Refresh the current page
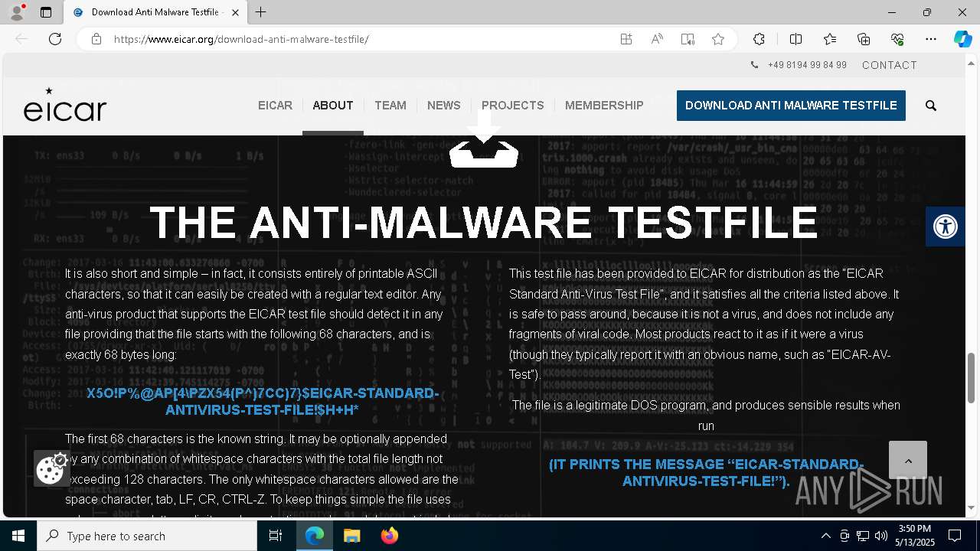This screenshot has width=980, height=551. coord(55,39)
